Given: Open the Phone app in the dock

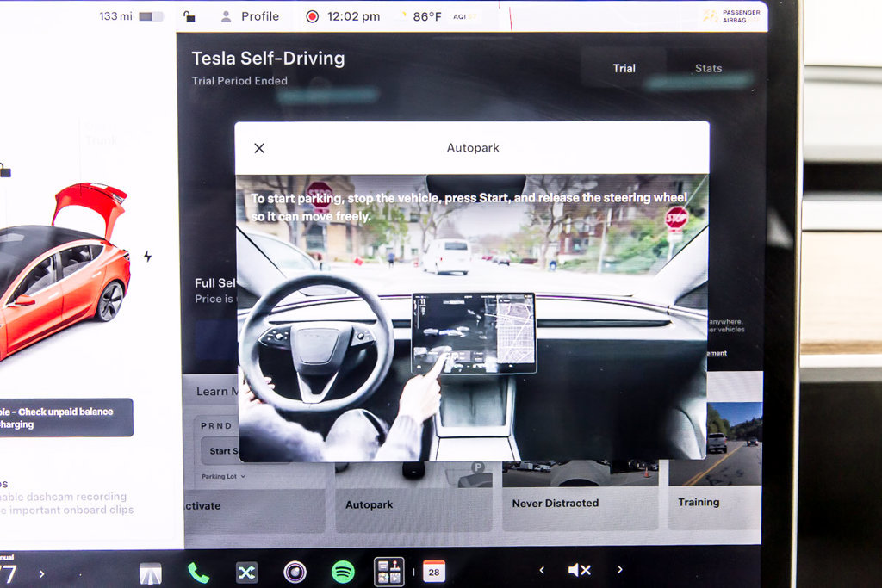Looking at the screenshot, I should click(x=198, y=573).
